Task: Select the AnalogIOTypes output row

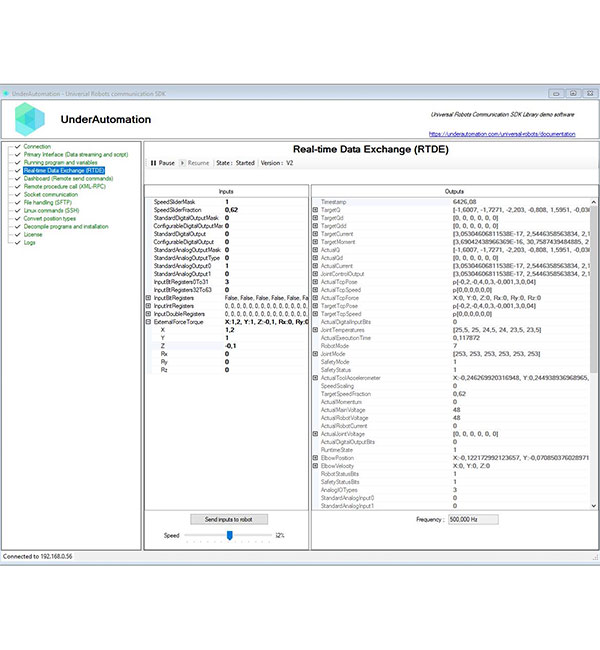Action: 451,490
